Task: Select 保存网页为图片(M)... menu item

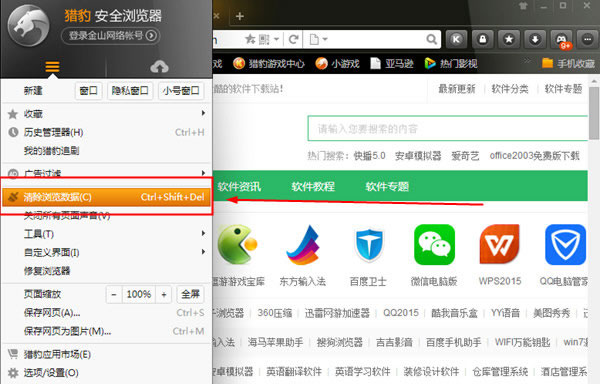Action: pos(106,331)
